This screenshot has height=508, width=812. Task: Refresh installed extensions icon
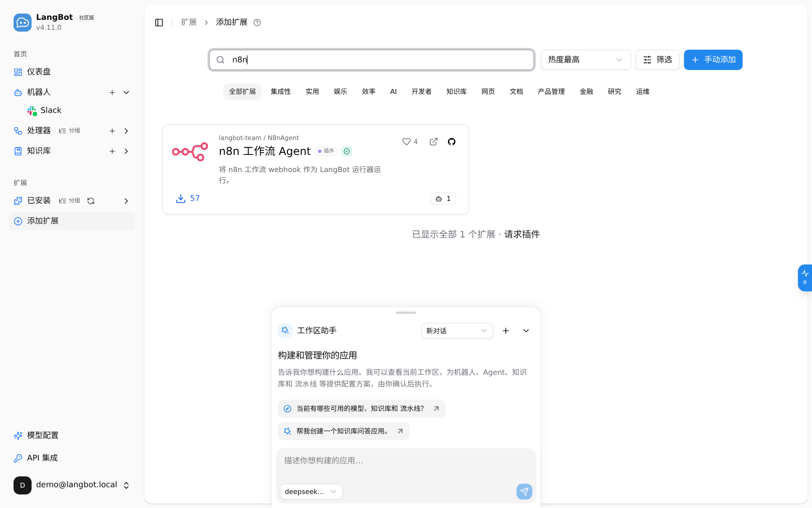91,201
